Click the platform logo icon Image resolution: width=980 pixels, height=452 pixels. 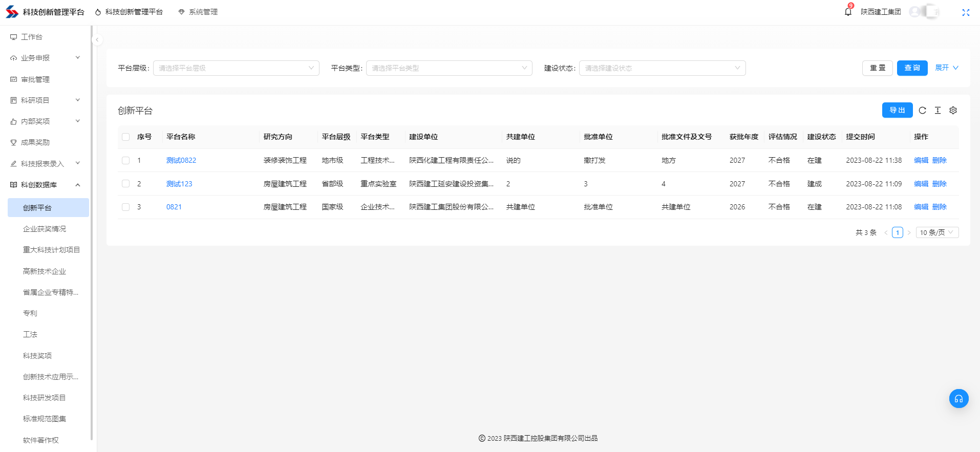[x=12, y=12]
